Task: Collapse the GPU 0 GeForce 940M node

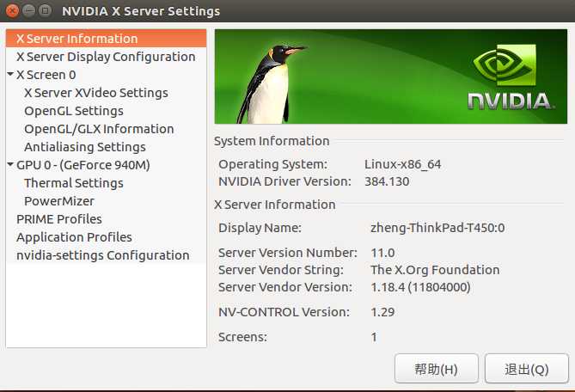Action: coord(9,165)
